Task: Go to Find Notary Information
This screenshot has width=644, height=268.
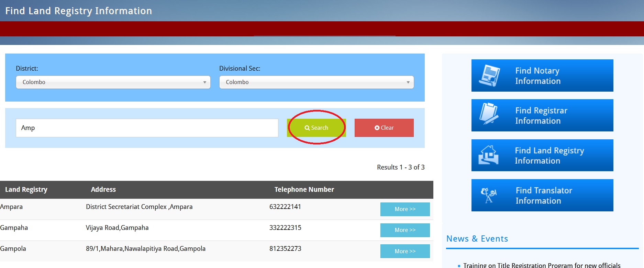Action: pyautogui.click(x=542, y=75)
